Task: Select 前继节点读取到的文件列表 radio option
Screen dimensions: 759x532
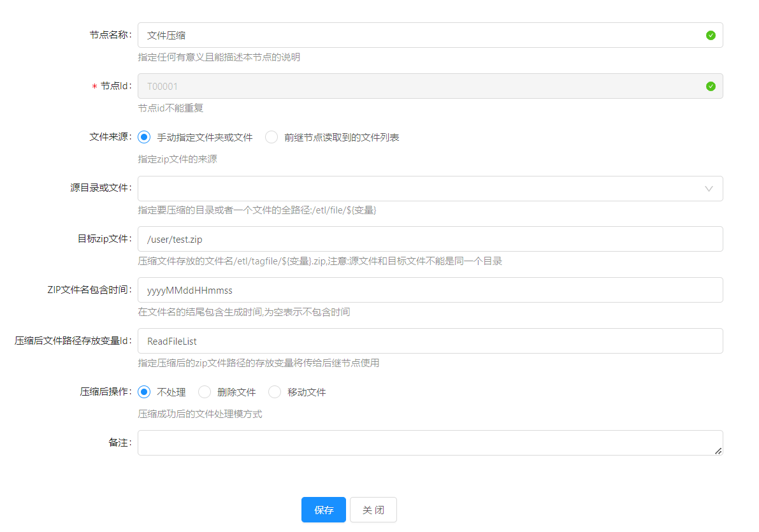Action: point(272,138)
